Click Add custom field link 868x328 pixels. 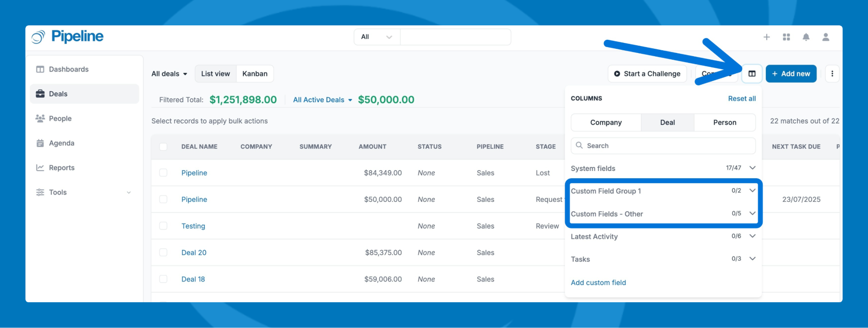pyautogui.click(x=598, y=283)
